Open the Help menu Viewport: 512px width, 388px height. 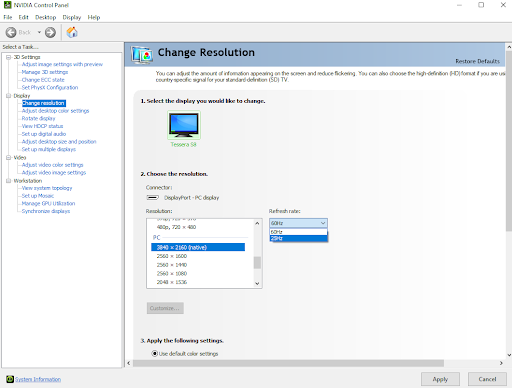tap(94, 17)
